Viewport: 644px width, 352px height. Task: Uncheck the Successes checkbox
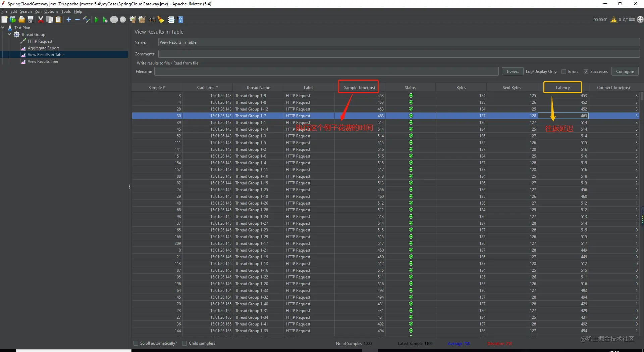click(x=586, y=72)
